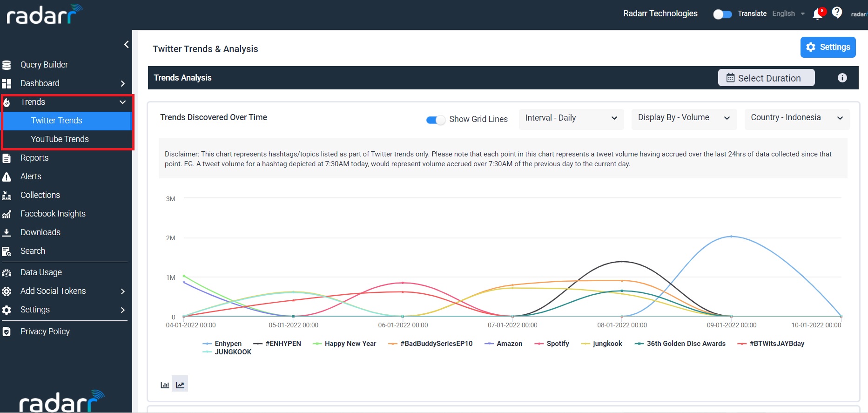The image size is (868, 413).
Task: Click the sidebar Settings gear icon
Action: (7, 310)
